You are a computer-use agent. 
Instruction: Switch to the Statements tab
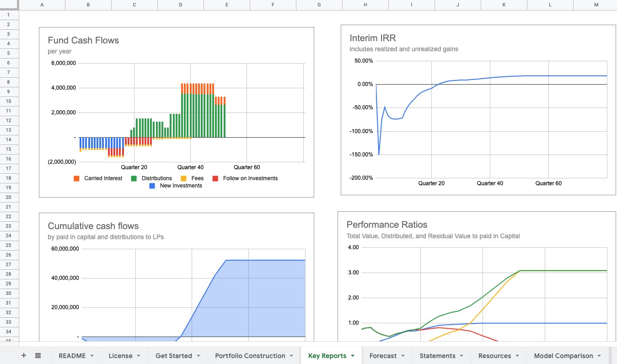tap(437, 355)
